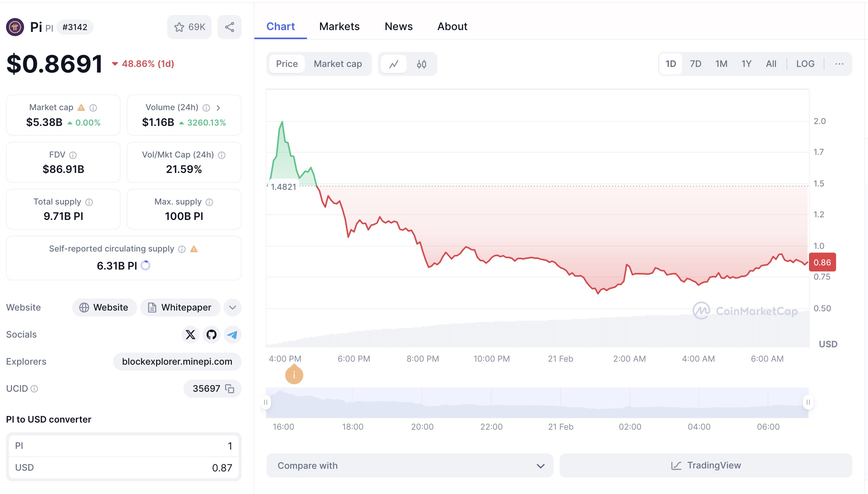This screenshot has height=494, width=868.
Task: Click the 1.4821 opening price label
Action: pos(283,187)
